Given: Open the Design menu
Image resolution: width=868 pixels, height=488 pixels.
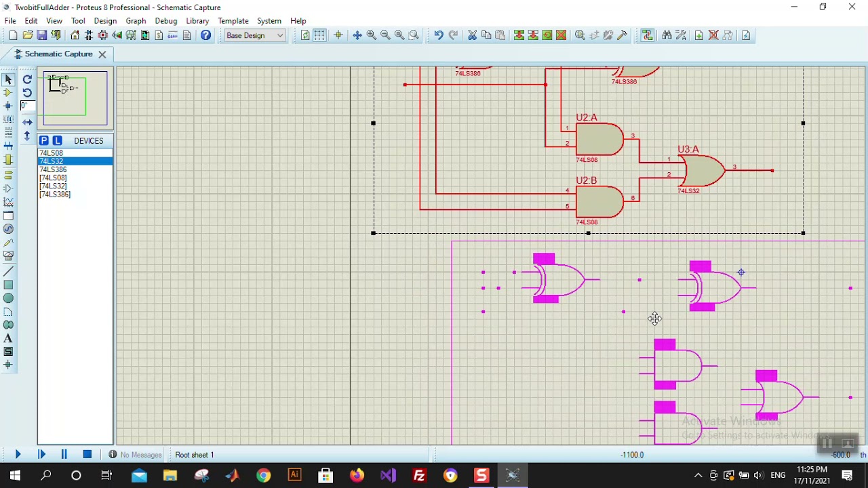Looking at the screenshot, I should coord(105,21).
